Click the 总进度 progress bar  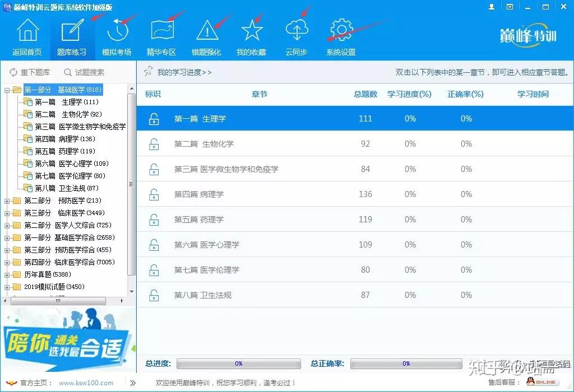tap(239, 363)
